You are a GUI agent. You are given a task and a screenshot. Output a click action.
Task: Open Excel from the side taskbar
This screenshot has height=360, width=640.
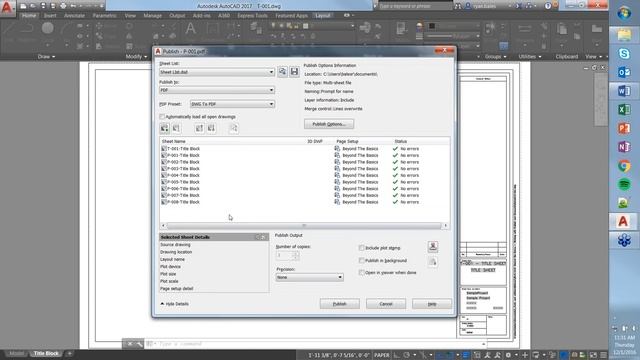[x=624, y=110]
